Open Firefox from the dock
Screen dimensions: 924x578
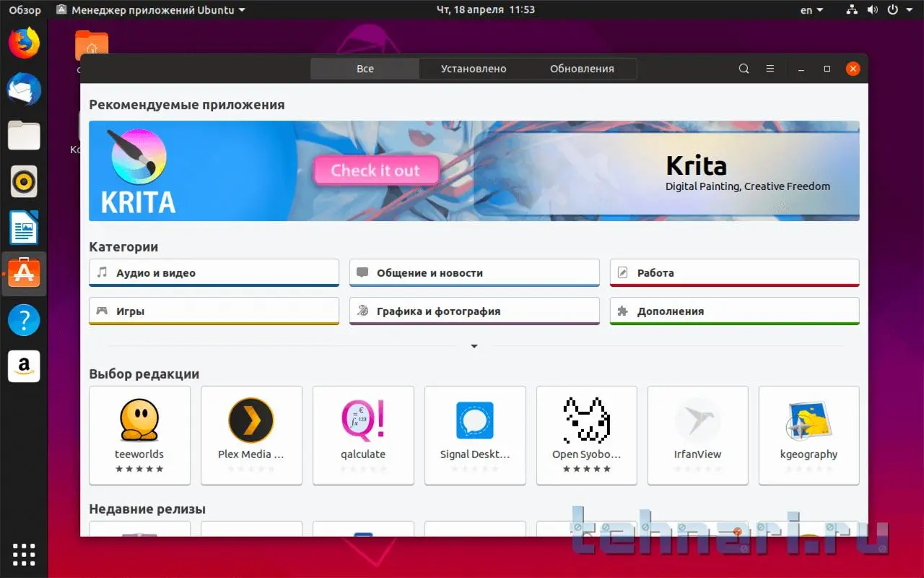coord(24,43)
